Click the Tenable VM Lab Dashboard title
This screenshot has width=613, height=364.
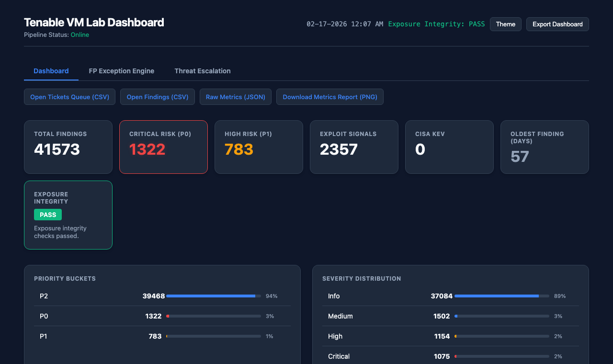(x=94, y=23)
